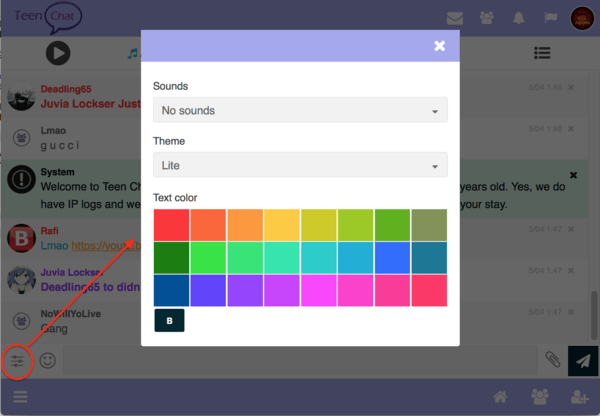Image resolution: width=600 pixels, height=416 pixels.
Task: Pick the turquoise cyan color swatch
Action: [319, 258]
